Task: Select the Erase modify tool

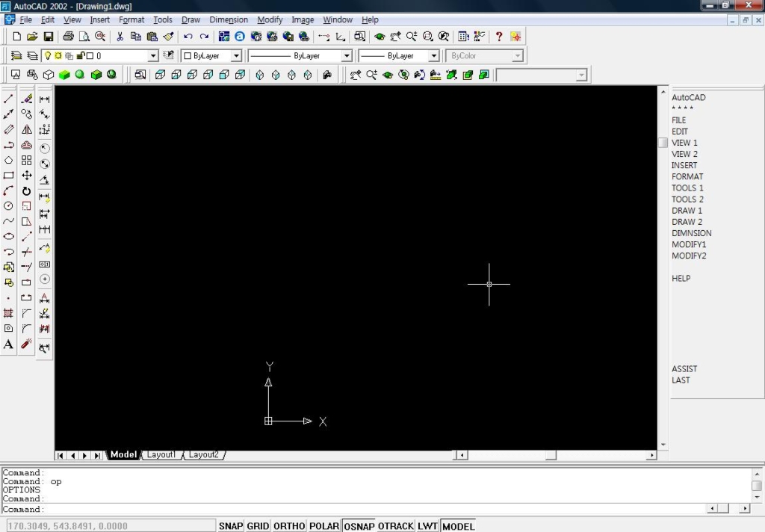Action: [x=27, y=99]
